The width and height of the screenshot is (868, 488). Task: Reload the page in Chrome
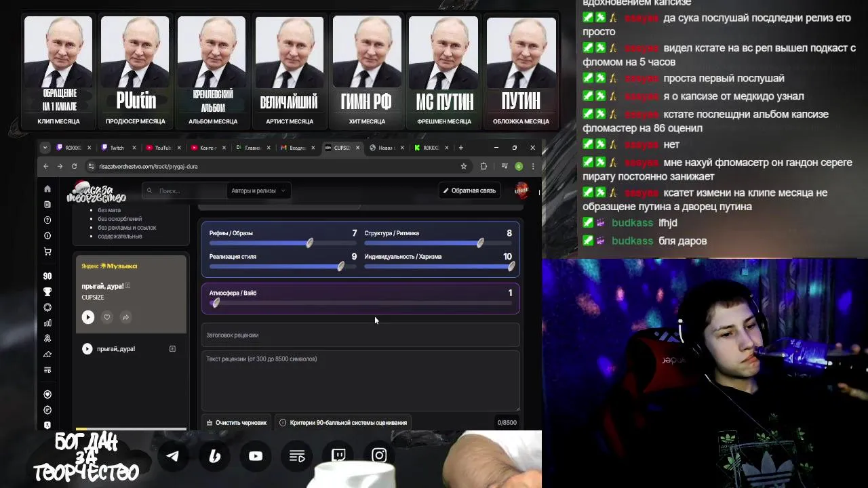coord(74,166)
